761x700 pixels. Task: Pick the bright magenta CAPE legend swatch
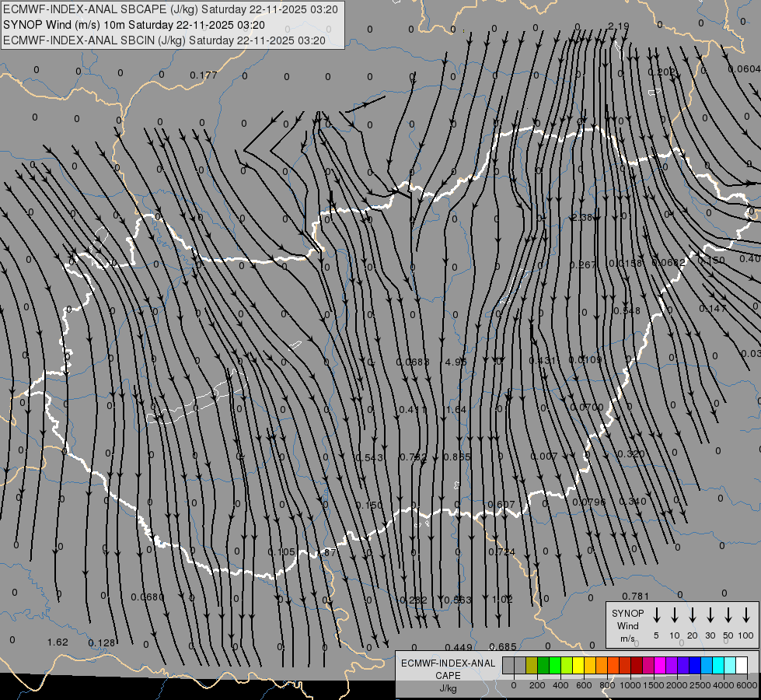point(660,665)
